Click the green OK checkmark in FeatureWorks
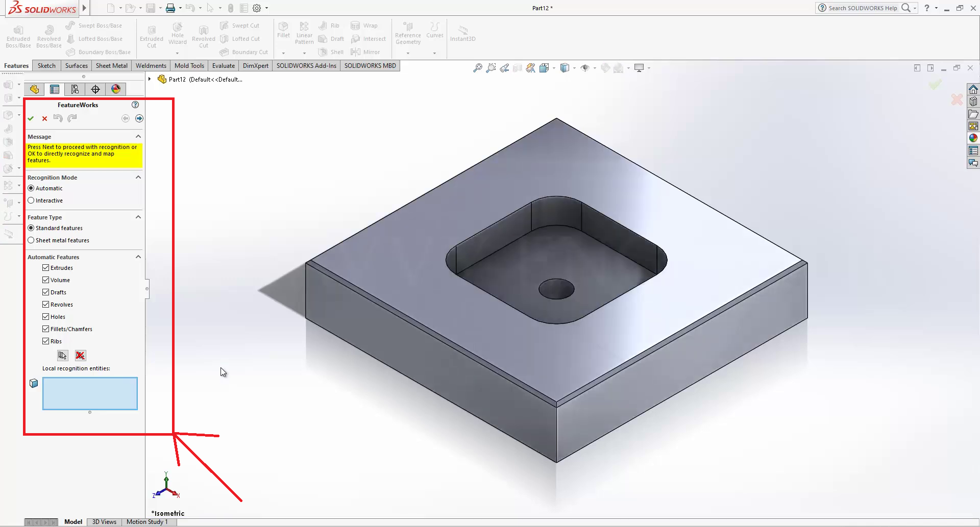The height and width of the screenshot is (527, 980). 31,118
